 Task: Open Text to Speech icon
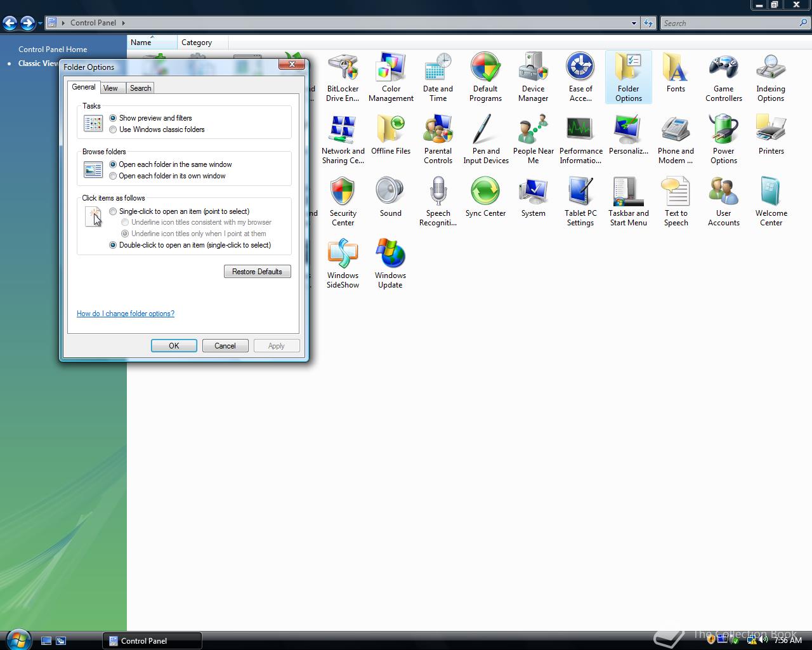[676, 202]
